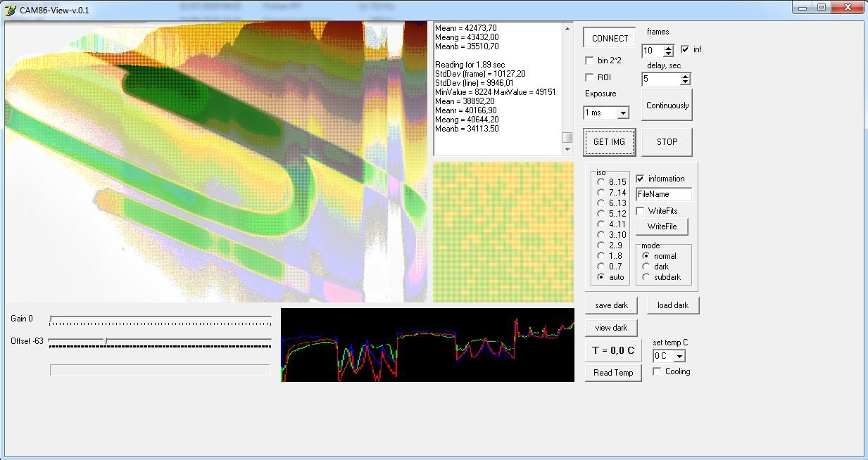Click the Read Temp button

coord(613,373)
